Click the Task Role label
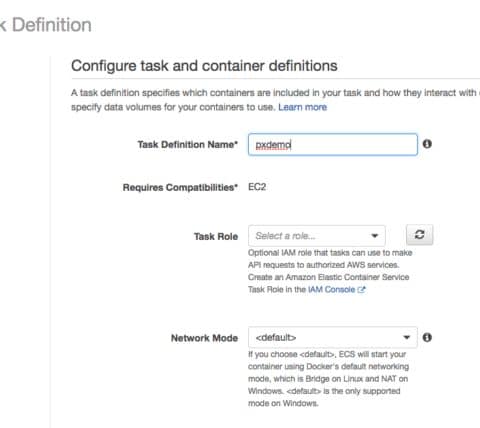This screenshot has width=480, height=428. (x=216, y=236)
